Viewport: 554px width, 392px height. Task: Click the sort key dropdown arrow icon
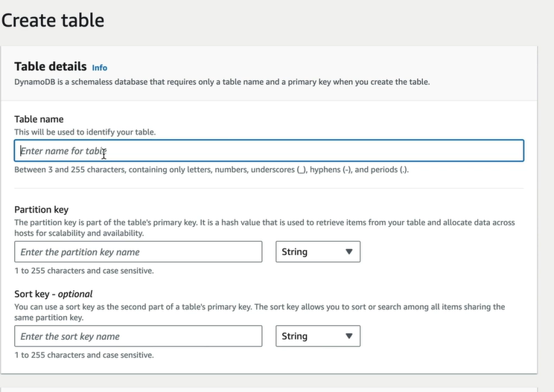(349, 336)
